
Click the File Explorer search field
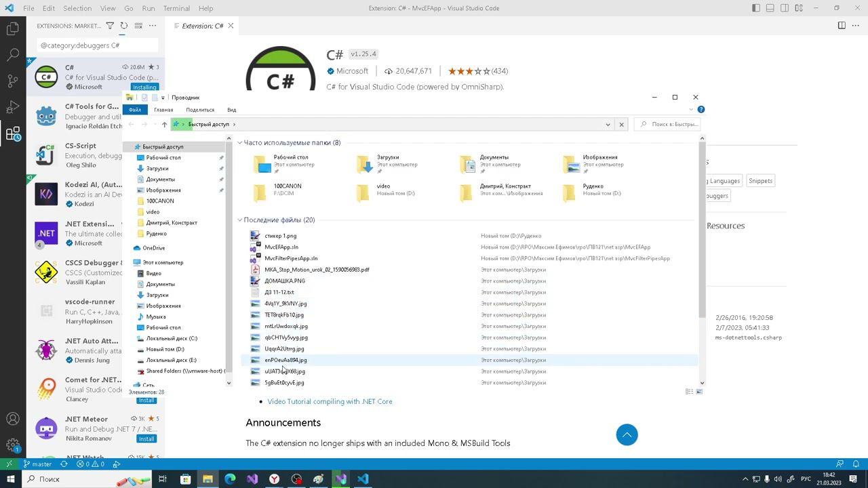pyautogui.click(x=668, y=124)
